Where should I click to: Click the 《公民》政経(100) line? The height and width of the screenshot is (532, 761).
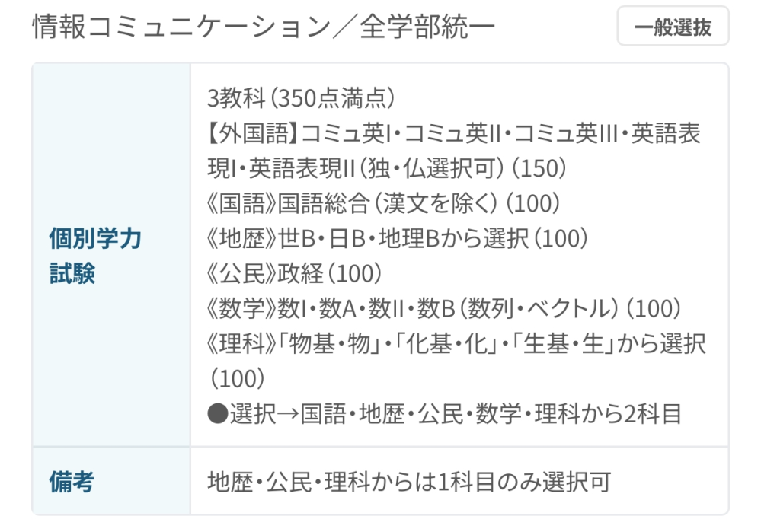pyautogui.click(x=295, y=273)
